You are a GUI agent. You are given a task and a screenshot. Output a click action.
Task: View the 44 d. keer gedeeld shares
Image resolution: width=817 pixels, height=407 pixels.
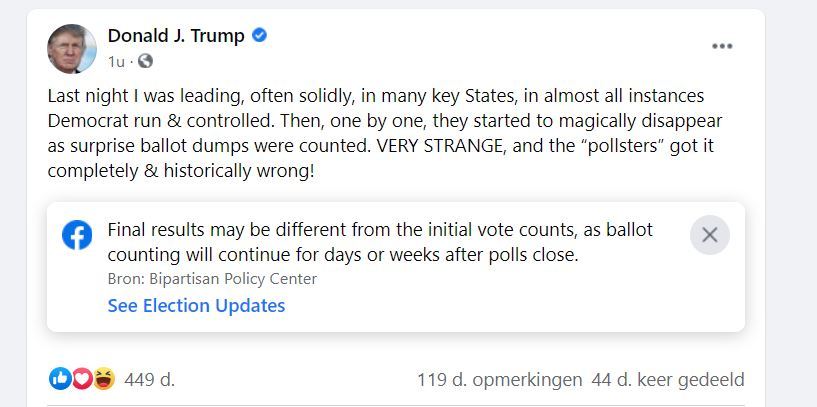pyautogui.click(x=668, y=380)
